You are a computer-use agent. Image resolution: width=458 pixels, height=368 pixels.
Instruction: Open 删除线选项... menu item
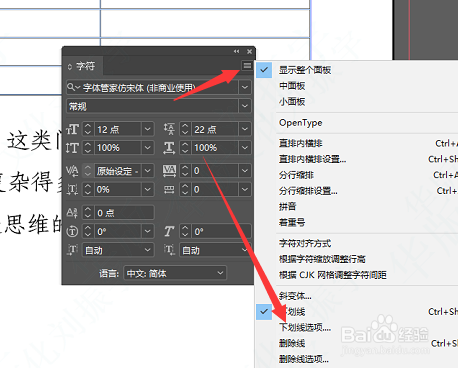[x=304, y=359]
